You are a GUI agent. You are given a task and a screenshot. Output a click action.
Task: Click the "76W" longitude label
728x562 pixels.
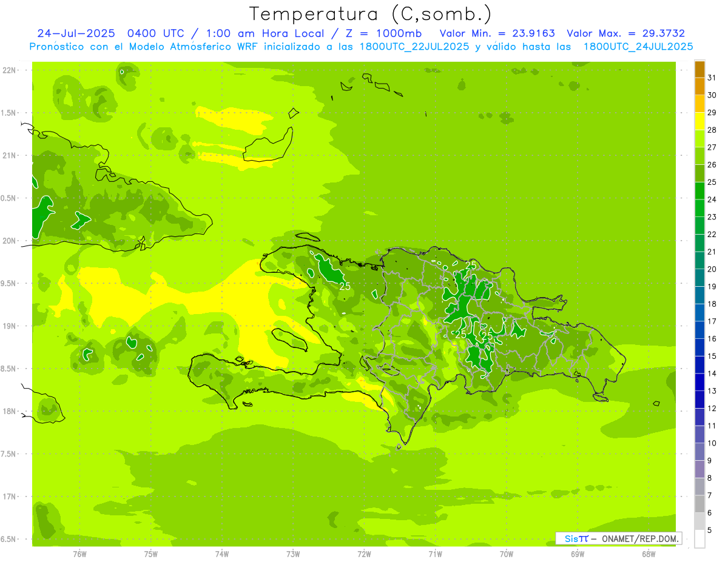pos(79,554)
